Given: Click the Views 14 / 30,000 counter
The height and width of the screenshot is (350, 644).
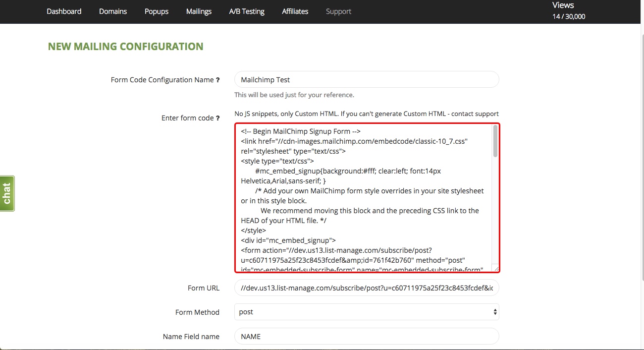Looking at the screenshot, I should pos(569,11).
